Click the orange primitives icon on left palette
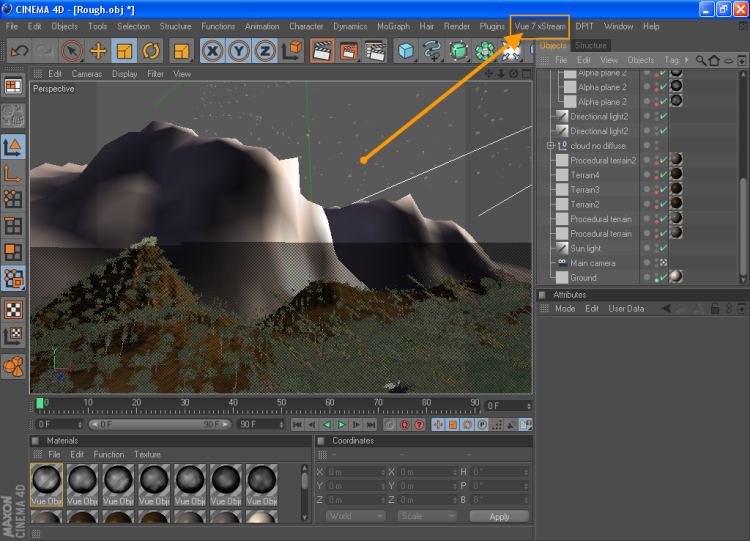 tap(13, 367)
